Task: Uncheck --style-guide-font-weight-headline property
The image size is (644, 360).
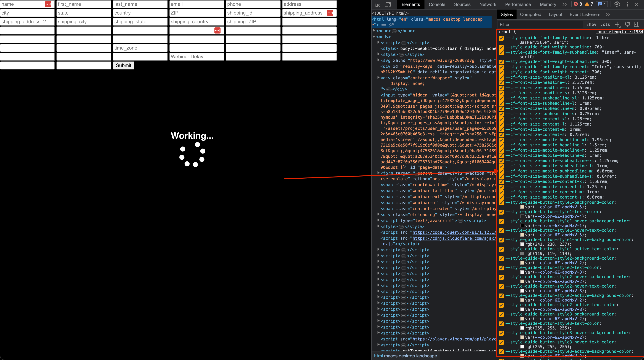Action: 501,47
